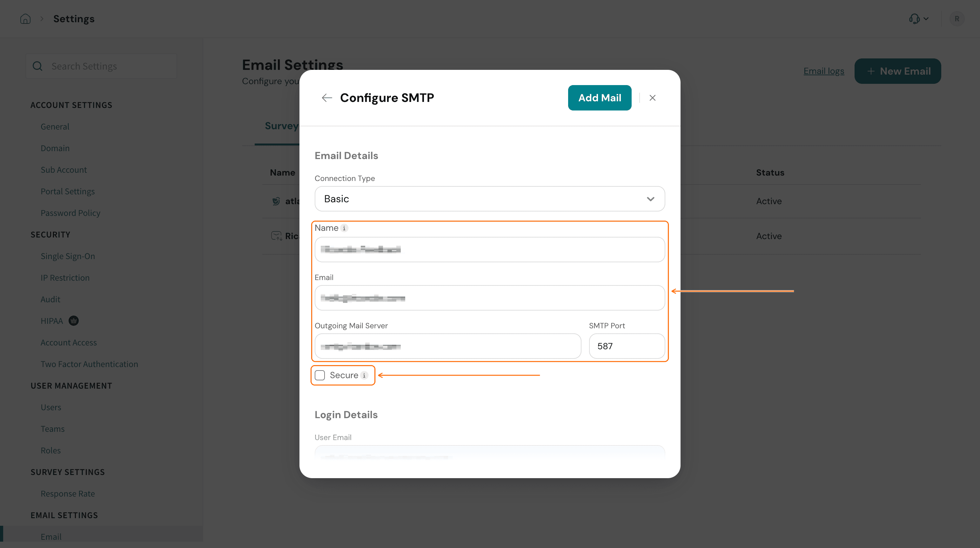Click the atla row email icon
This screenshot has height=548, width=980.
[276, 201]
